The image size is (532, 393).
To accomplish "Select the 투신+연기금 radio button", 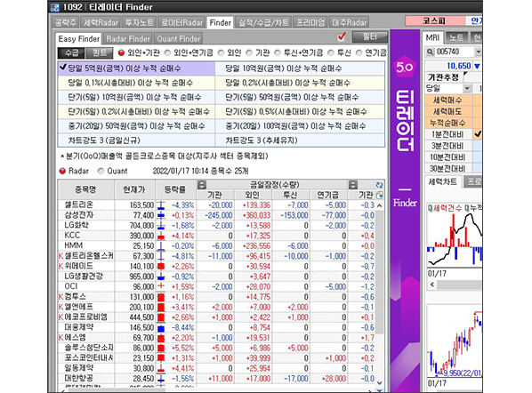I will pos(278,52).
